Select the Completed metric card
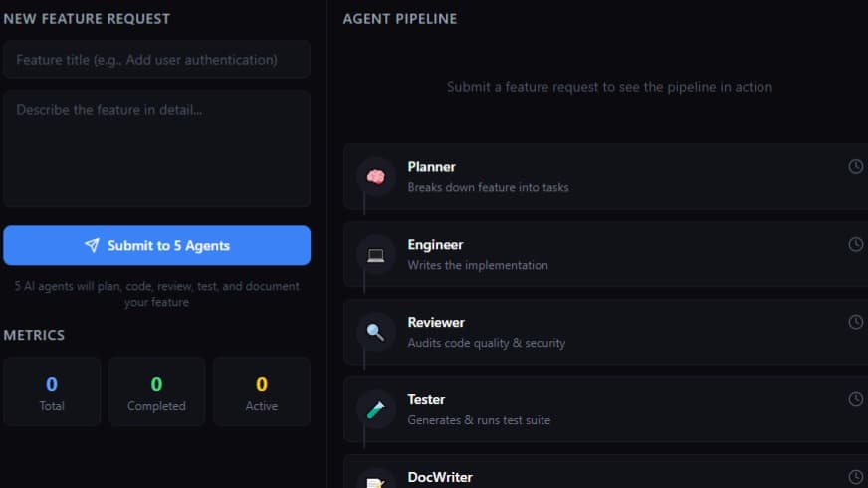The height and width of the screenshot is (488, 868). pos(156,391)
